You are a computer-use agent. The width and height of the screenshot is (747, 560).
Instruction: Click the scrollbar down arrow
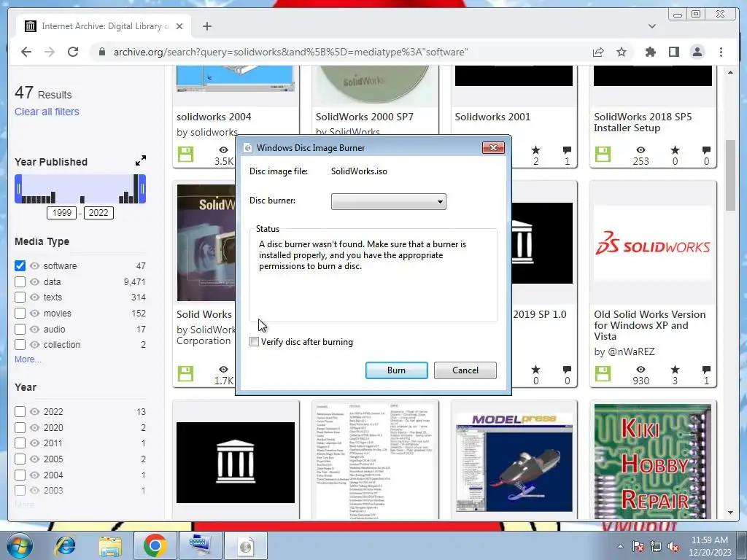730,513
